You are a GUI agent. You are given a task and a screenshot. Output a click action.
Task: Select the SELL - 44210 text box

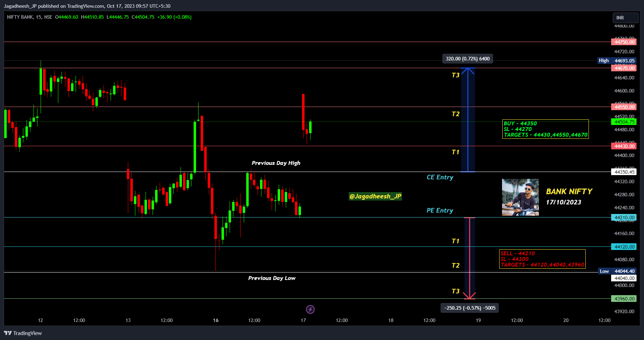[542, 259]
